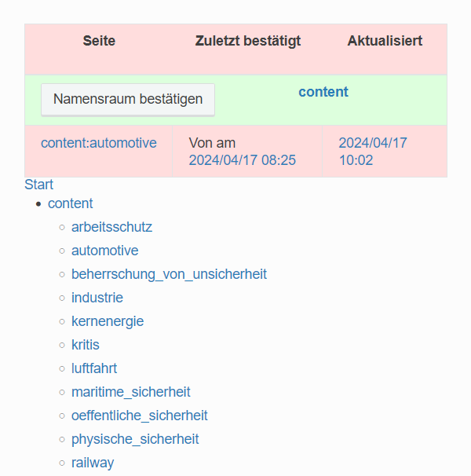
Task: Open beherrschung_von_unsicherheit tree entry
Action: click(169, 274)
